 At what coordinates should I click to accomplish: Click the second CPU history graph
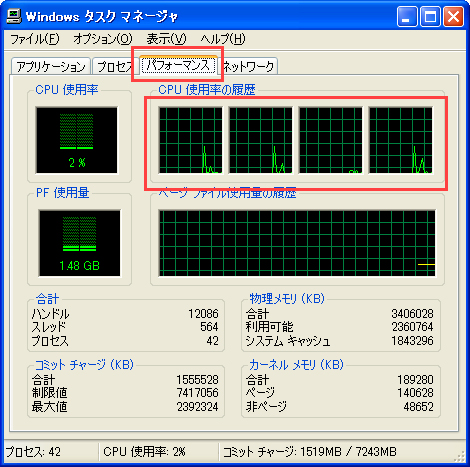point(260,140)
